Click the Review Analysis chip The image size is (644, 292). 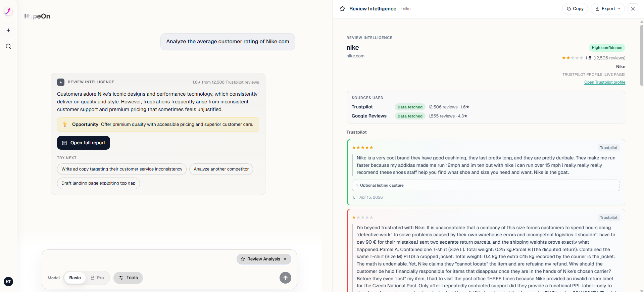pos(264,259)
